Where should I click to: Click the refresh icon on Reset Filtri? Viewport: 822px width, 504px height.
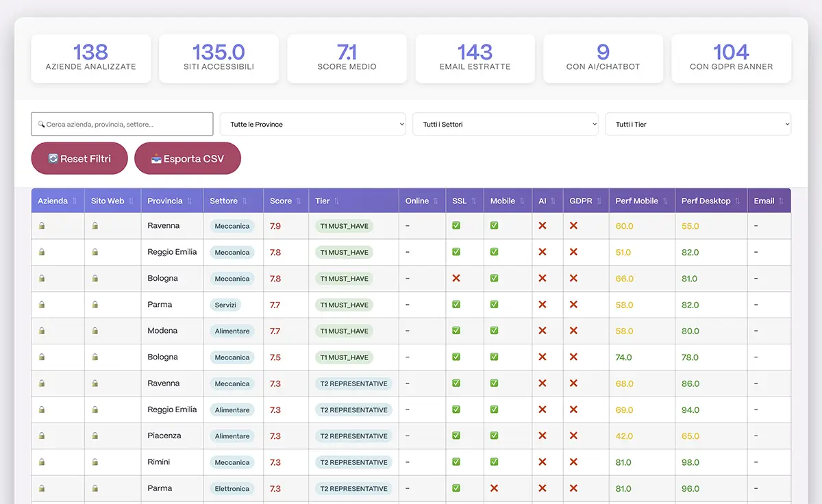coord(53,158)
